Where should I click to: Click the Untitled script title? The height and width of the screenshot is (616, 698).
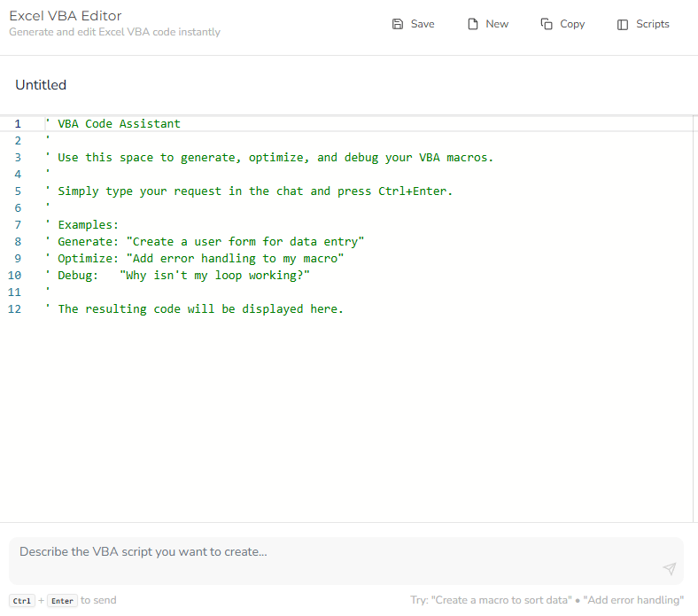41,85
